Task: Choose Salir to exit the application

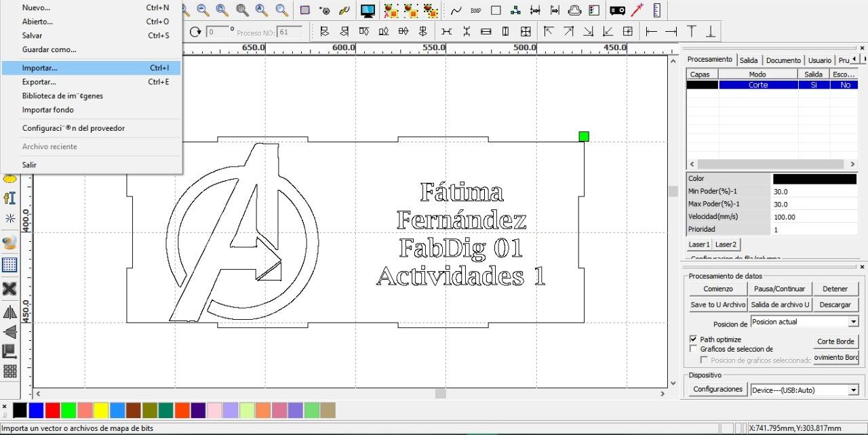Action: [x=91, y=165]
